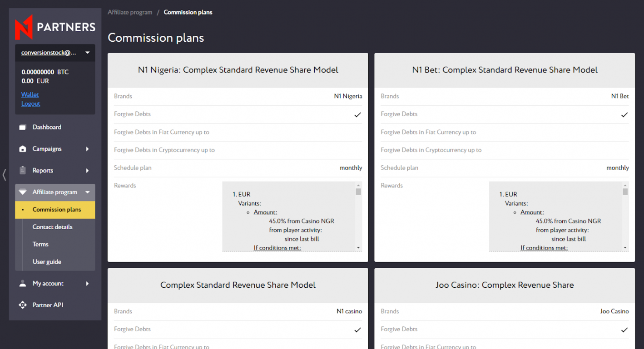Screen dimensions: 644x349
Task: Click Forgive Debts checkmark for N1 casino brand
Action: click(x=357, y=330)
